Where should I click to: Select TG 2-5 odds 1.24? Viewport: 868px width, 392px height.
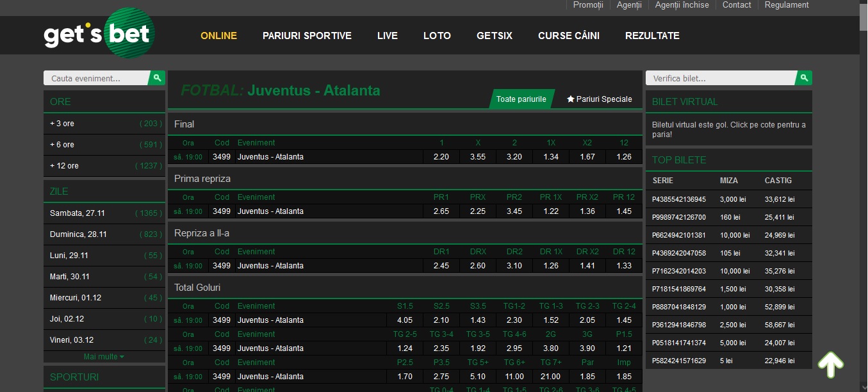[405, 348]
